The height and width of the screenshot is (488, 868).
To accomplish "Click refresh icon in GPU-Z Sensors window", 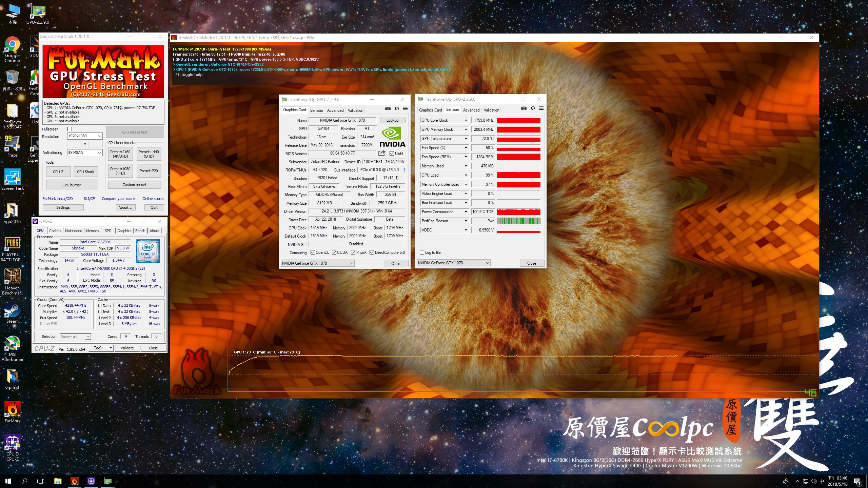I will 533,108.
